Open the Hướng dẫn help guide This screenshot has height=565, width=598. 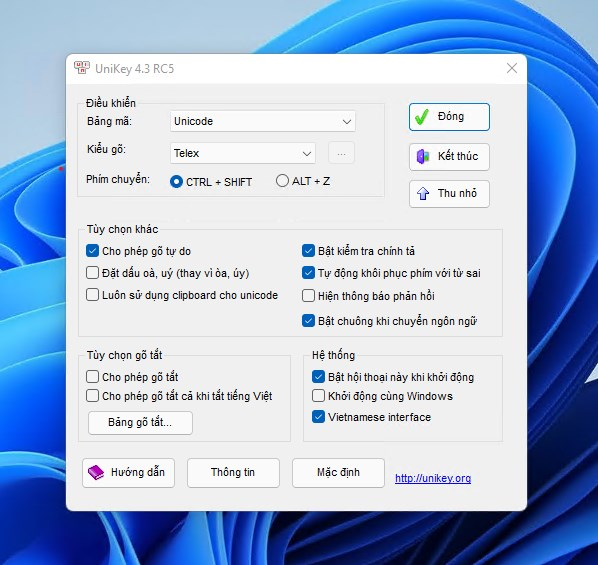point(129,472)
